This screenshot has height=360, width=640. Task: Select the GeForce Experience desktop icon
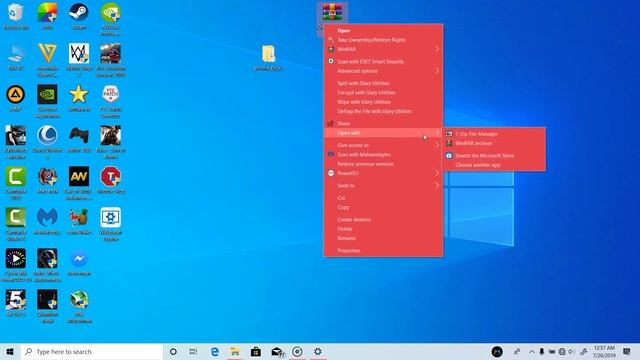coord(47,101)
